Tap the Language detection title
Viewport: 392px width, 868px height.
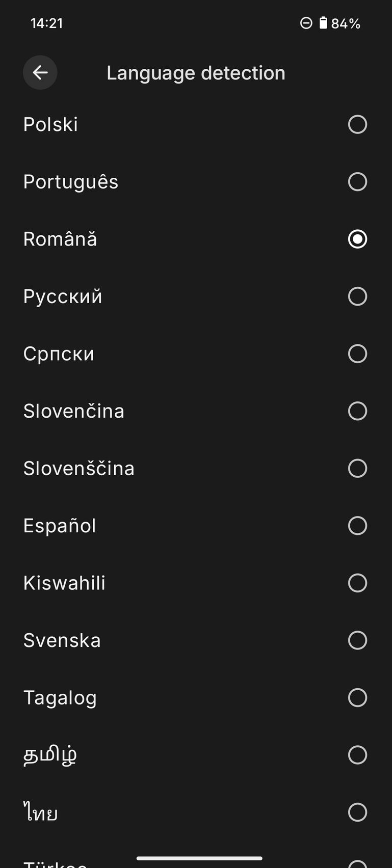[x=196, y=73]
